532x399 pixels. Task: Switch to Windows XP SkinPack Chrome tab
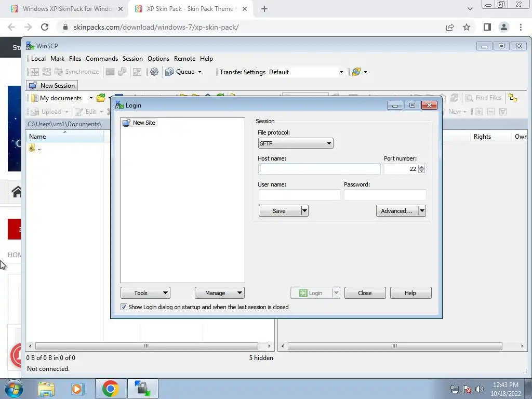pyautogui.click(x=66, y=9)
